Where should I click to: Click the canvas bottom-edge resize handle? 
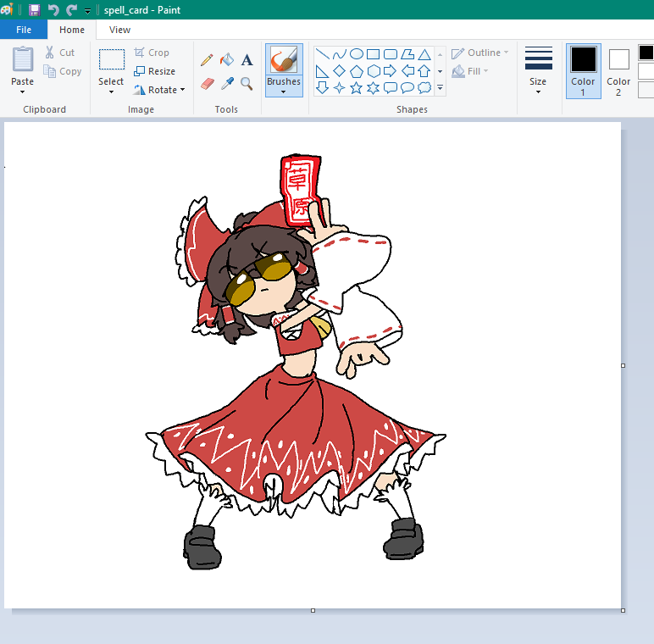click(x=313, y=611)
